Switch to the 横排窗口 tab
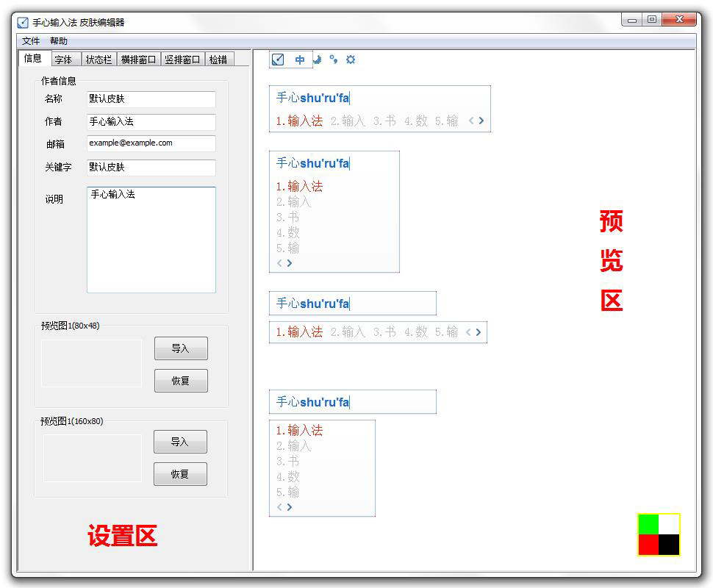This screenshot has width=713, height=588. (x=139, y=60)
